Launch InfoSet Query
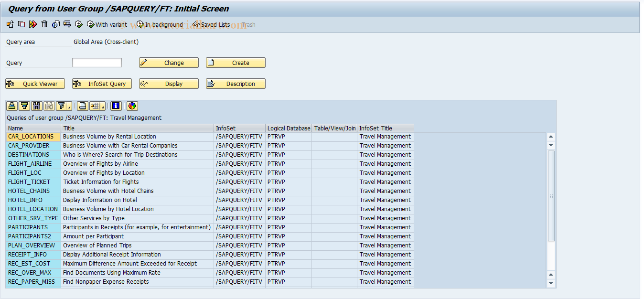Viewport: 644px width, 299px height. 102,84
